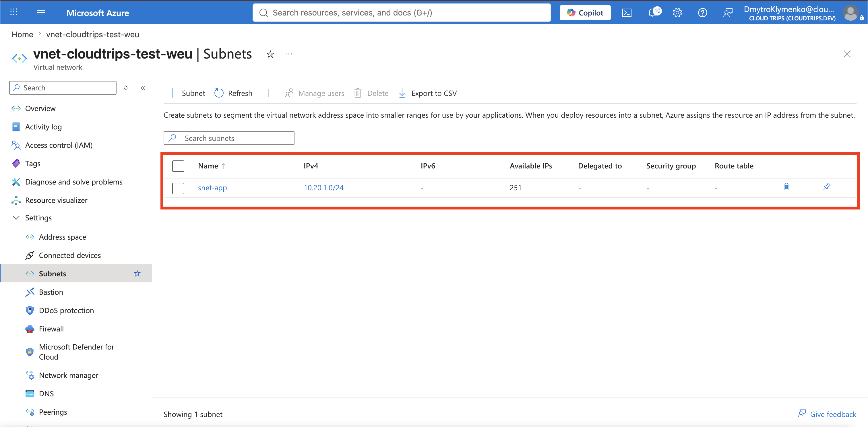Click Manage users in toolbar

[314, 93]
